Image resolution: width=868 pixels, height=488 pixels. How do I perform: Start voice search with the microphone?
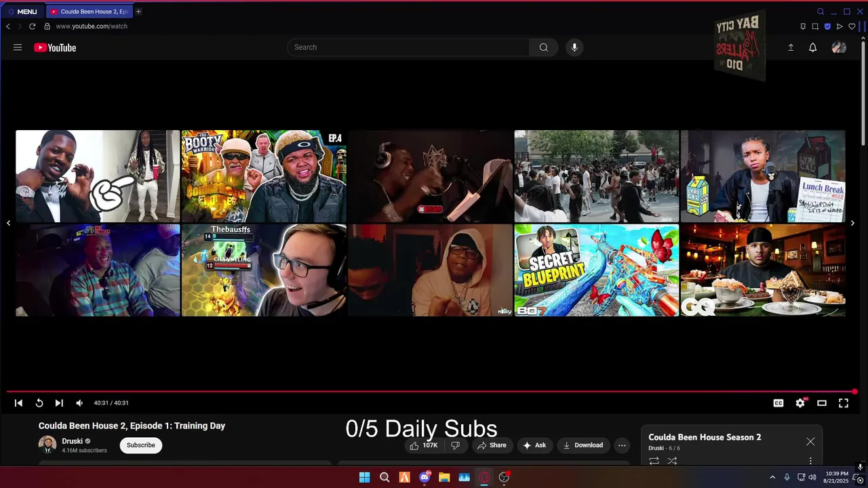[x=574, y=47]
